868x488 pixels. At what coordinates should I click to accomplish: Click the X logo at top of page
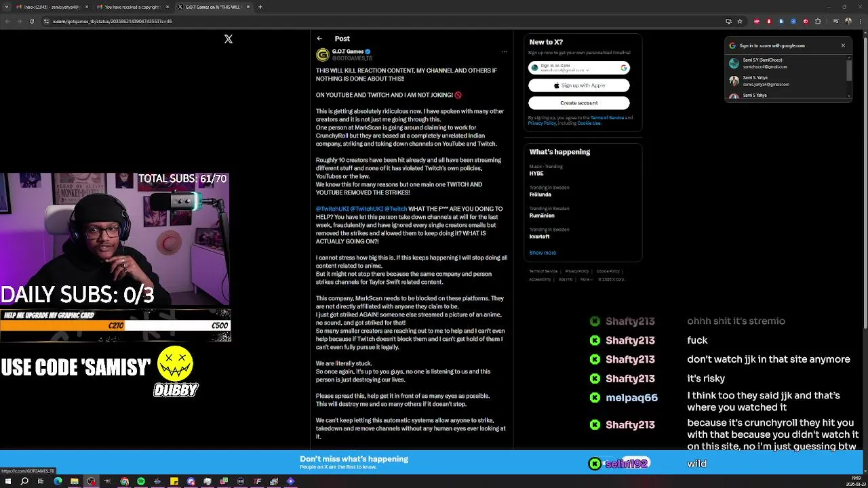229,39
